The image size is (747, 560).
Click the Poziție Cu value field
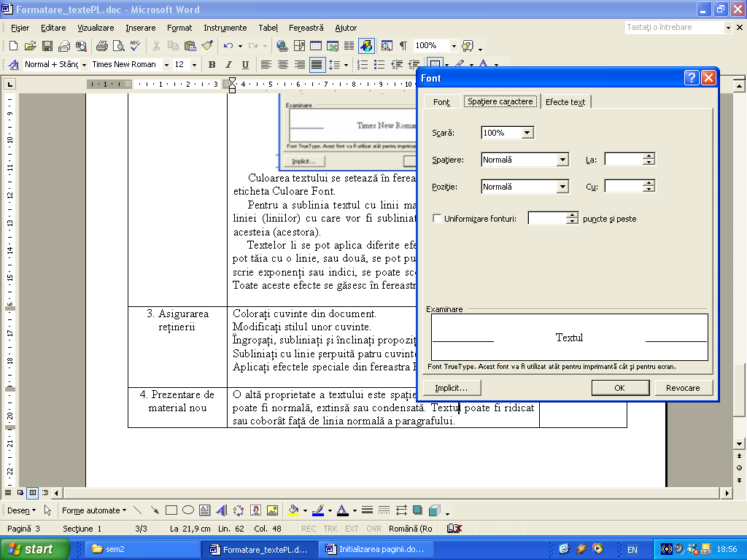pyautogui.click(x=624, y=186)
